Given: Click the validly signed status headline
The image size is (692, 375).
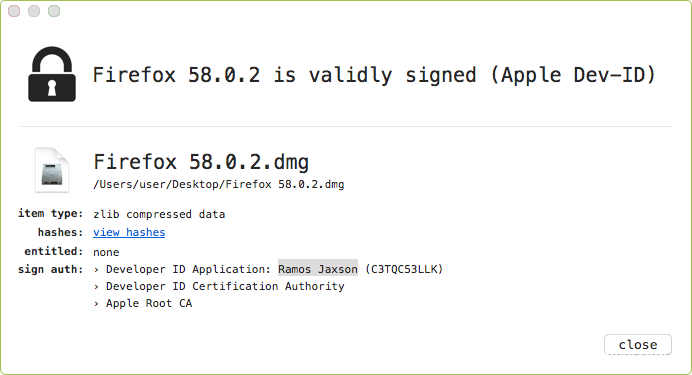Looking at the screenshot, I should click(374, 75).
